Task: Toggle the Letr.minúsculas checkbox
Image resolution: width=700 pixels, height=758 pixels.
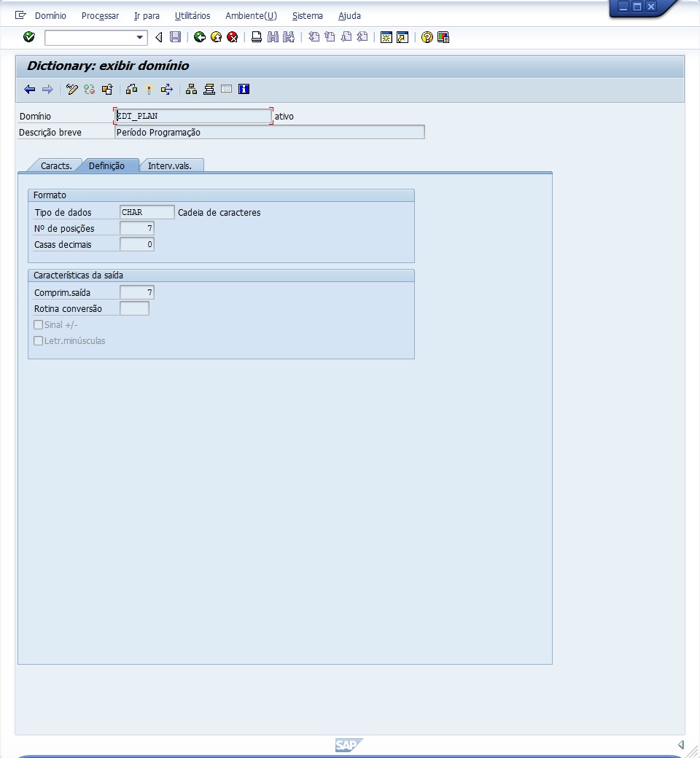Action: 39,341
